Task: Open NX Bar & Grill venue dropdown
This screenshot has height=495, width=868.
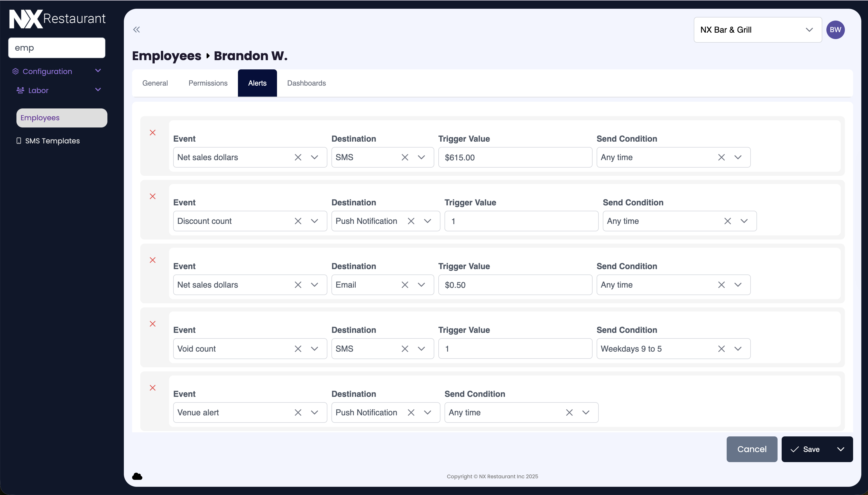Action: click(757, 30)
